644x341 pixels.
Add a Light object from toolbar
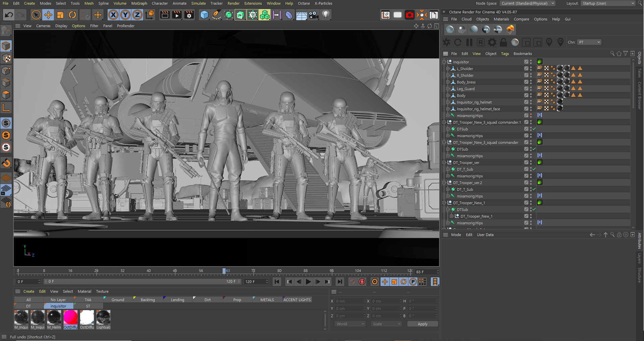click(x=326, y=15)
